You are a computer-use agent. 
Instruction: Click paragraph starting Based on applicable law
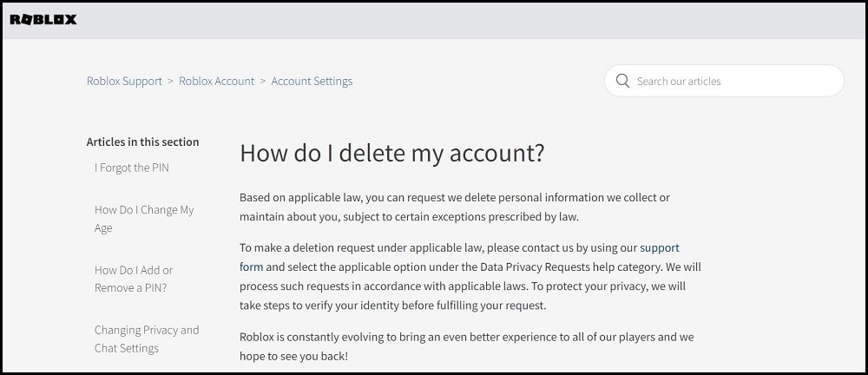click(455, 207)
